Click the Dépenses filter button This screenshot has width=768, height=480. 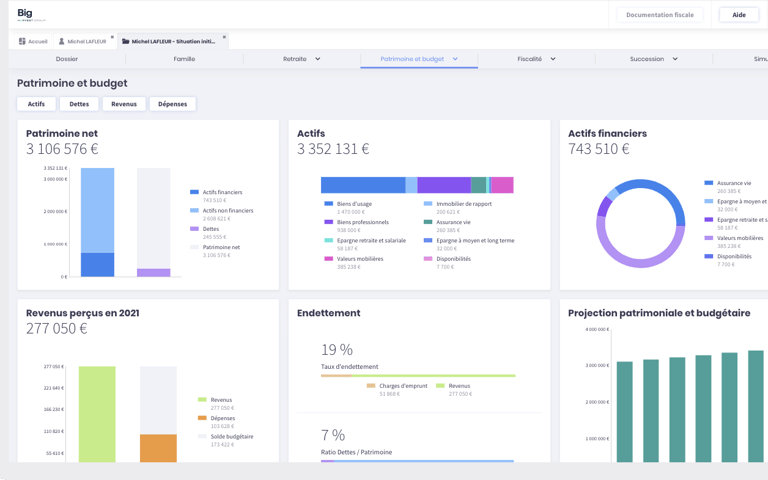[x=172, y=104]
